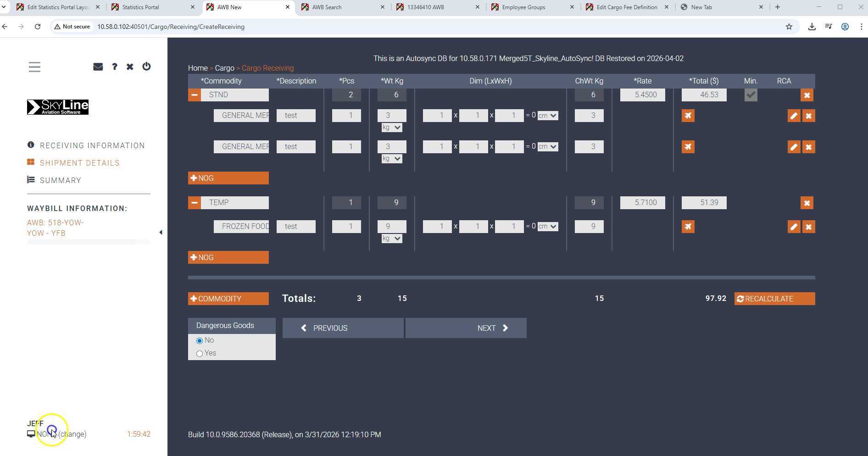Viewport: 868px width, 456px height.
Task: Switch to Edit Statistics Portal Layout tab
Action: point(58,7)
